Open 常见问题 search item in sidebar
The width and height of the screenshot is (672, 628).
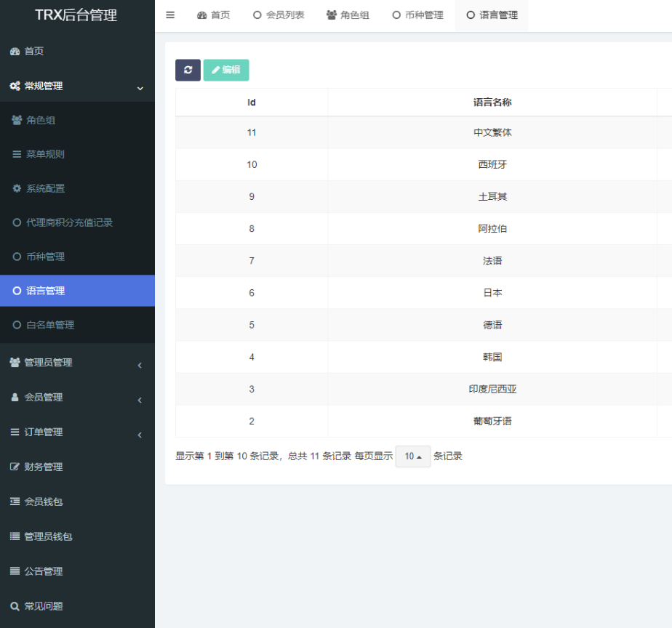tap(44, 606)
